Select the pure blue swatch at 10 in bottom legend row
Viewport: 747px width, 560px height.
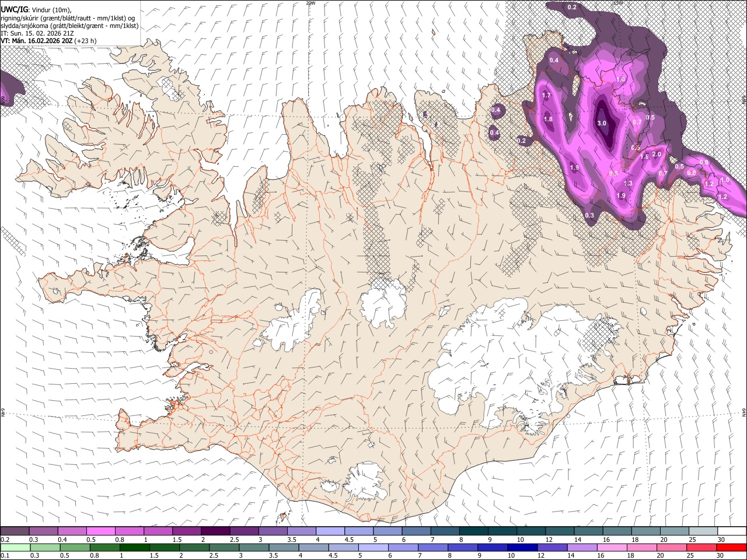[522, 547]
